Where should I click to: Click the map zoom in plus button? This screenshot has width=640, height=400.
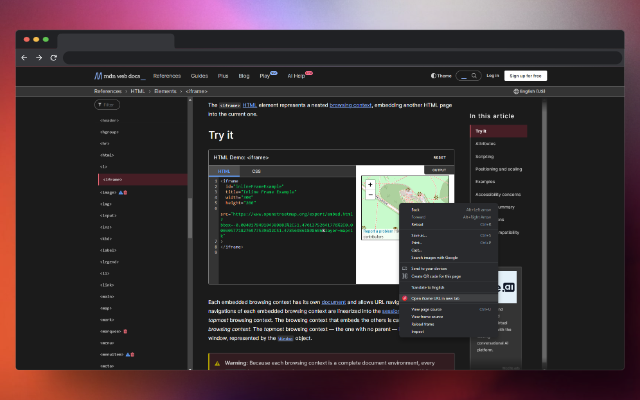pyautogui.click(x=370, y=184)
